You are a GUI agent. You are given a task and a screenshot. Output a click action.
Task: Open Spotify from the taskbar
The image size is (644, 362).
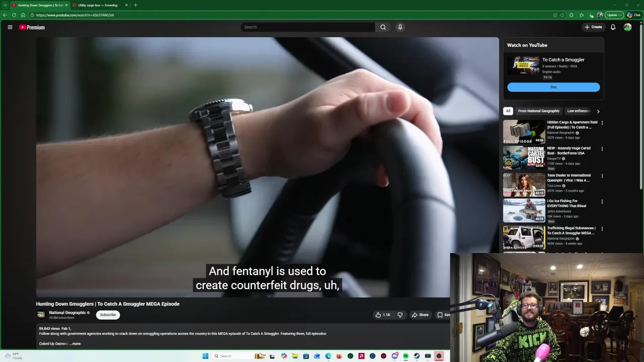(x=406, y=356)
